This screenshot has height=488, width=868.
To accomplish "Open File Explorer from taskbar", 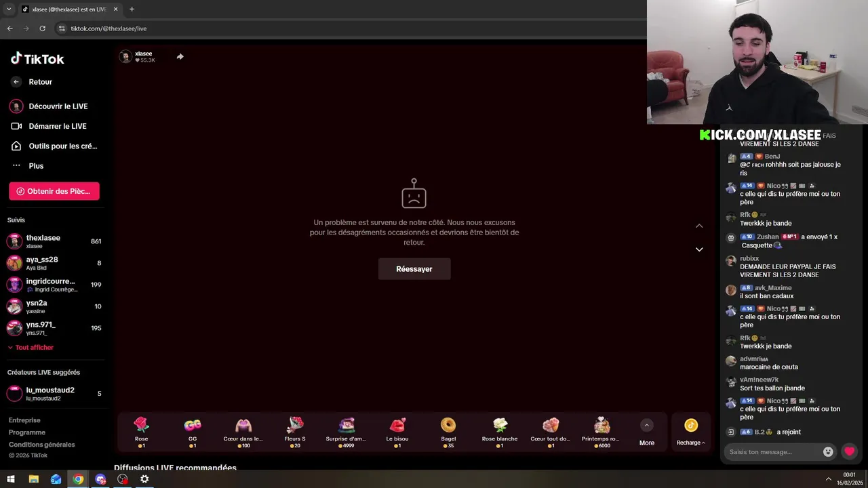I will tap(33, 479).
